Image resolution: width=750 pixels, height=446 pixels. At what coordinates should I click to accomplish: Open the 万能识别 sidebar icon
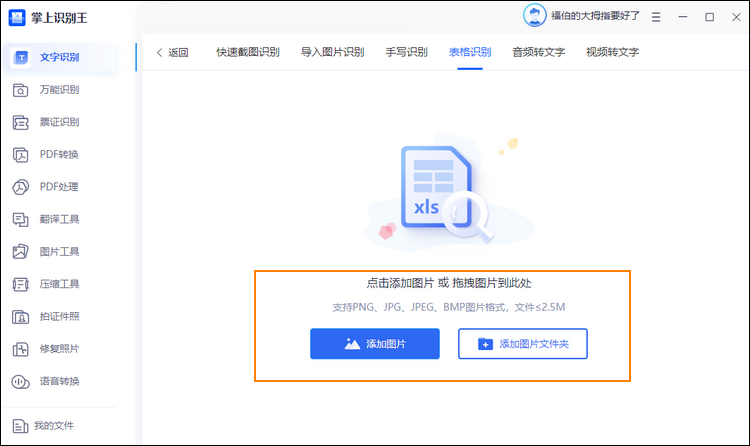click(20, 90)
